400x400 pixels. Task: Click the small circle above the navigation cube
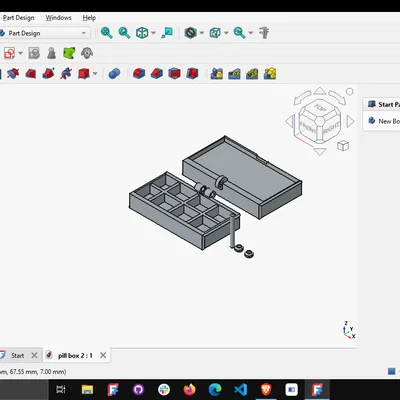[x=349, y=91]
